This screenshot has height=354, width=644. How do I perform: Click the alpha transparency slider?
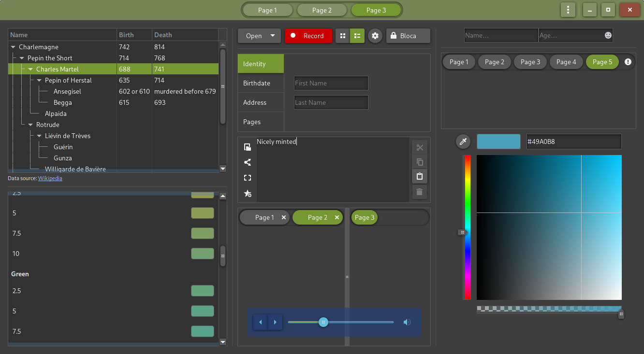click(549, 310)
